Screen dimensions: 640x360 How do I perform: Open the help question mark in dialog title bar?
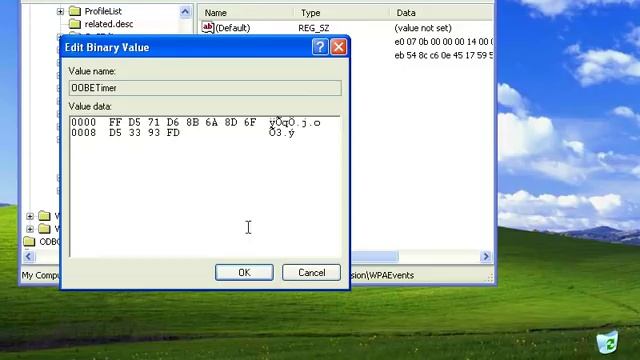click(320, 47)
